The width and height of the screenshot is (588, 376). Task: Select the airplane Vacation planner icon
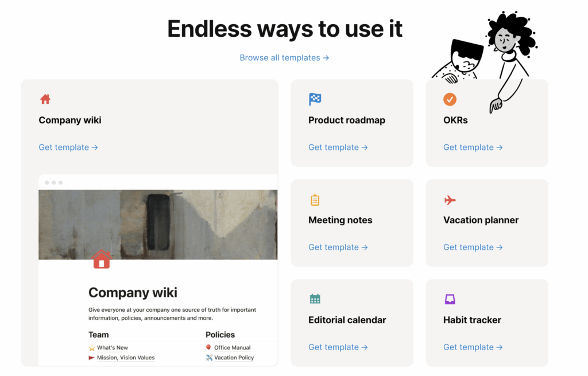click(450, 200)
